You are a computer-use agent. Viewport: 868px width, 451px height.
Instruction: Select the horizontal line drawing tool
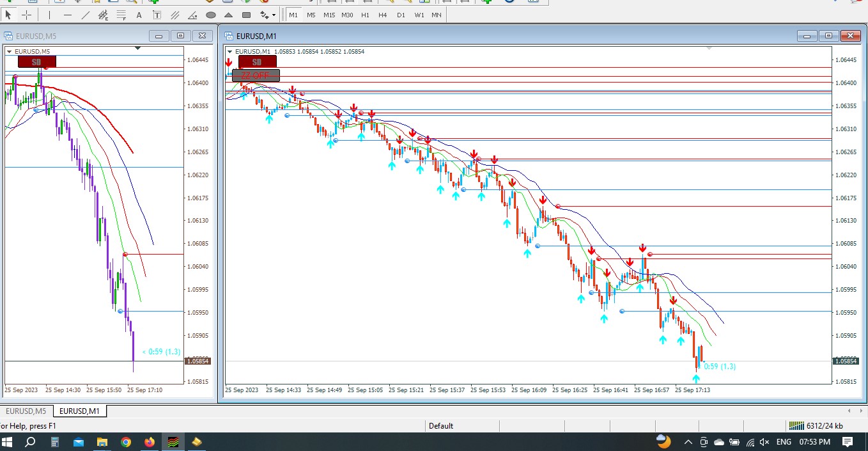point(68,15)
